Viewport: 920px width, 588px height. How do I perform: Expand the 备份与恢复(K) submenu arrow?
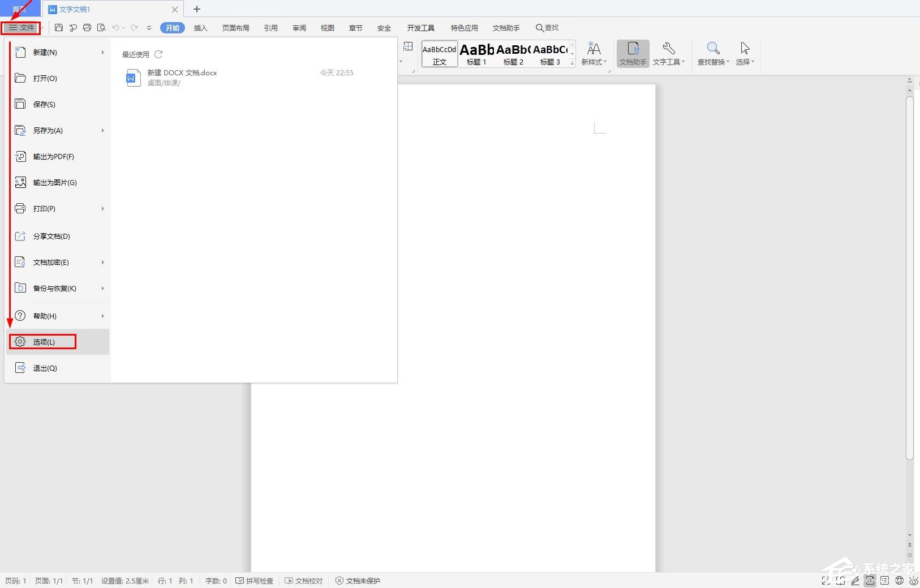coord(102,289)
